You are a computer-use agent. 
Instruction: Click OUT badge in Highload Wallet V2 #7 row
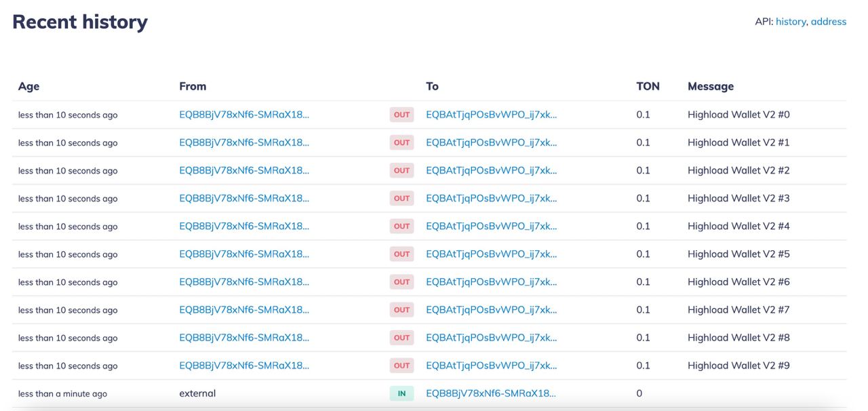pos(401,309)
